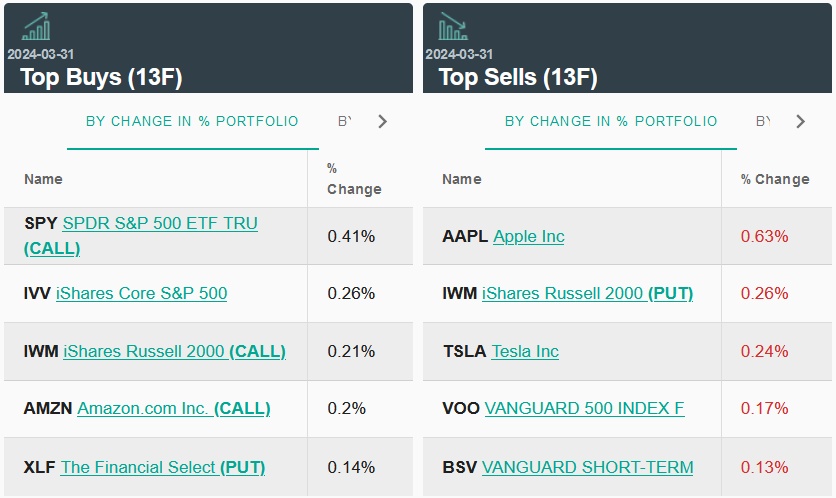Viewport: 836px width, 498px height.
Task: Expand more tabs arrow in Top Buys panel
Action: [382, 121]
